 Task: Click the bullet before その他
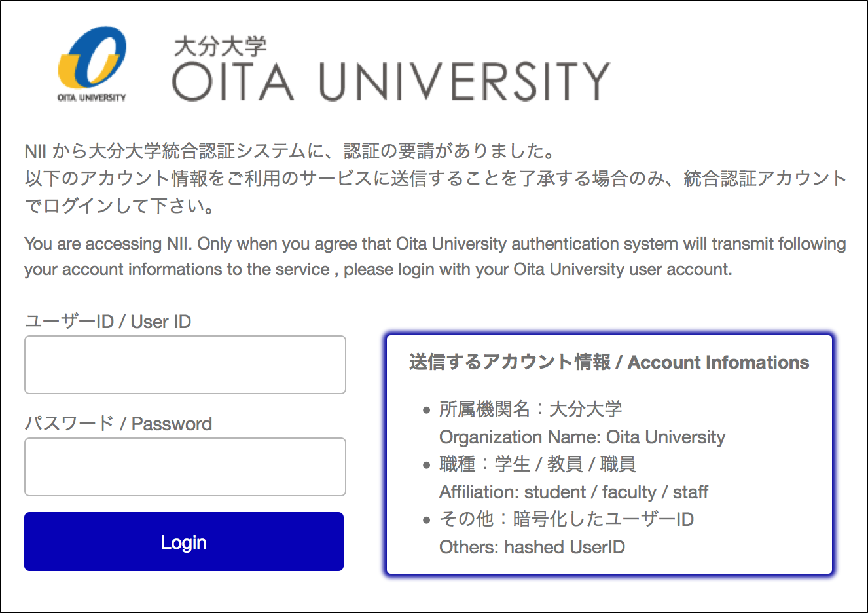[x=426, y=521]
